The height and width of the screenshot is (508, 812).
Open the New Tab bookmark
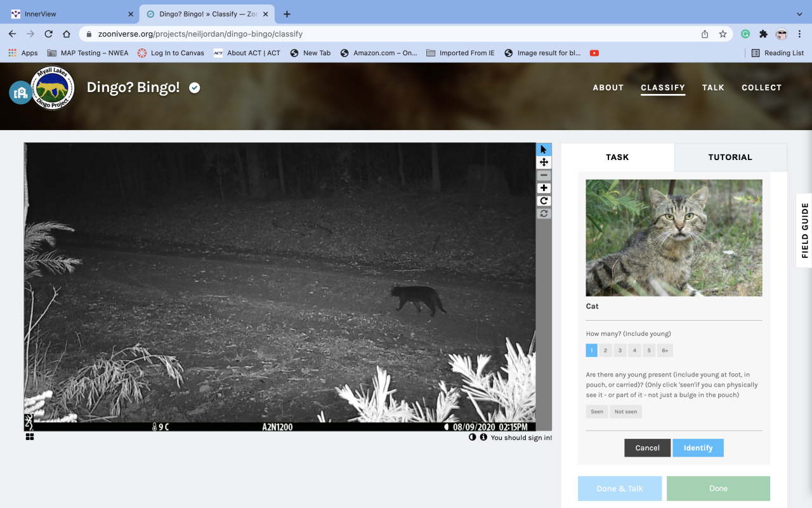pos(310,53)
